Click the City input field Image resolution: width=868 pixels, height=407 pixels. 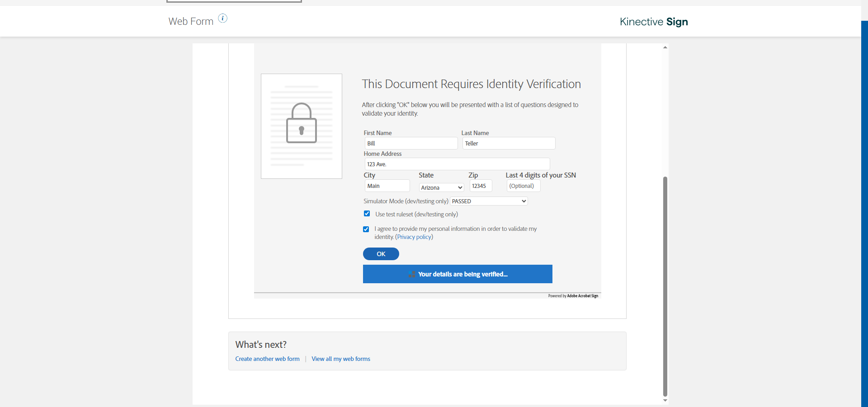(387, 186)
